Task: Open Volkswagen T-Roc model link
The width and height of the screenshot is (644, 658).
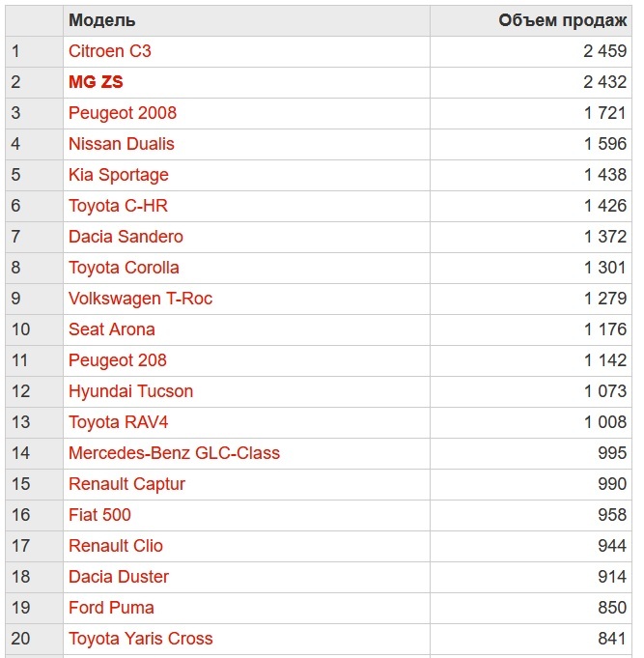Action: pyautogui.click(x=140, y=299)
